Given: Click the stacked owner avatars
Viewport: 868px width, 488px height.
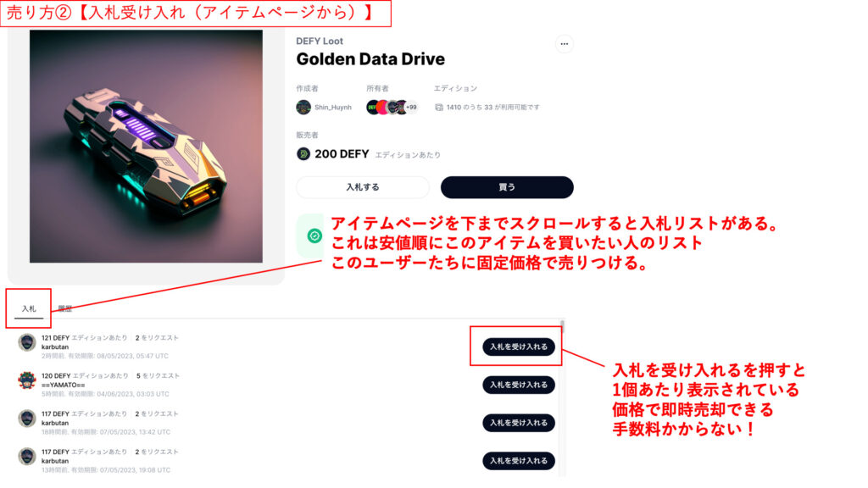Looking at the screenshot, I should (387, 108).
